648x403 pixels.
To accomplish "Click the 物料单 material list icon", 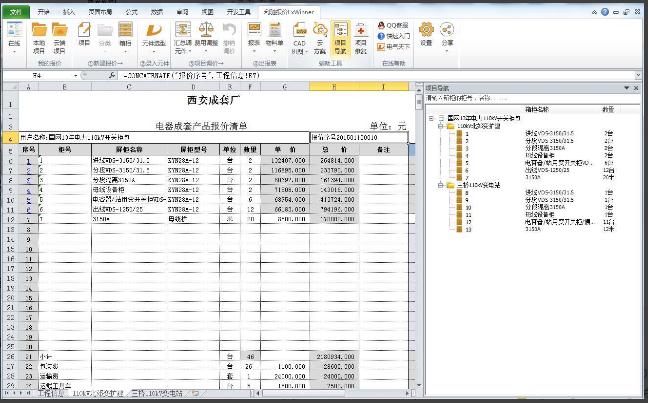I will 274,30.
